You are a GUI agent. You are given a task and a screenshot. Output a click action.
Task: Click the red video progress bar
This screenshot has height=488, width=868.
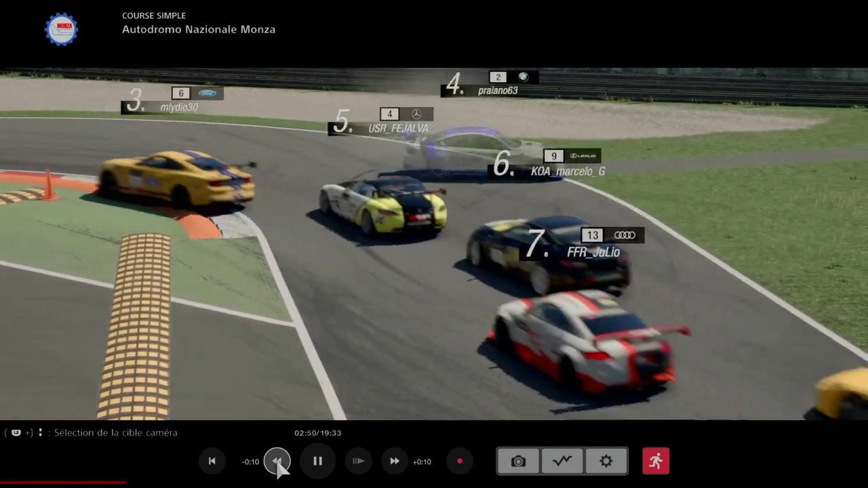click(x=63, y=483)
